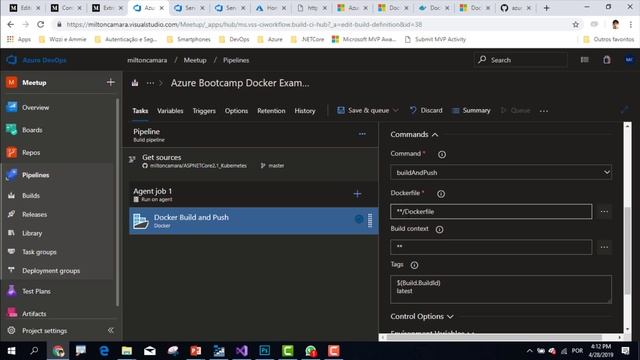Click Save & queue button
The width and height of the screenshot is (640, 360).
click(363, 110)
